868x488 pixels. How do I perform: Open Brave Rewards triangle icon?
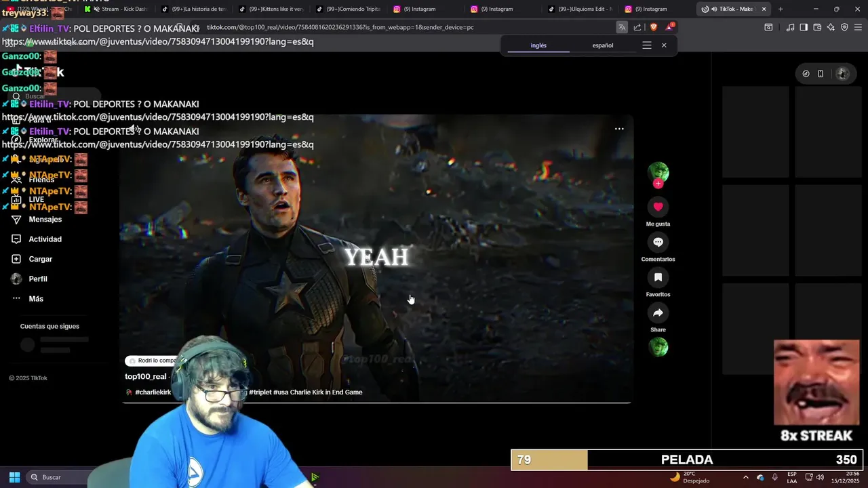pyautogui.click(x=669, y=27)
